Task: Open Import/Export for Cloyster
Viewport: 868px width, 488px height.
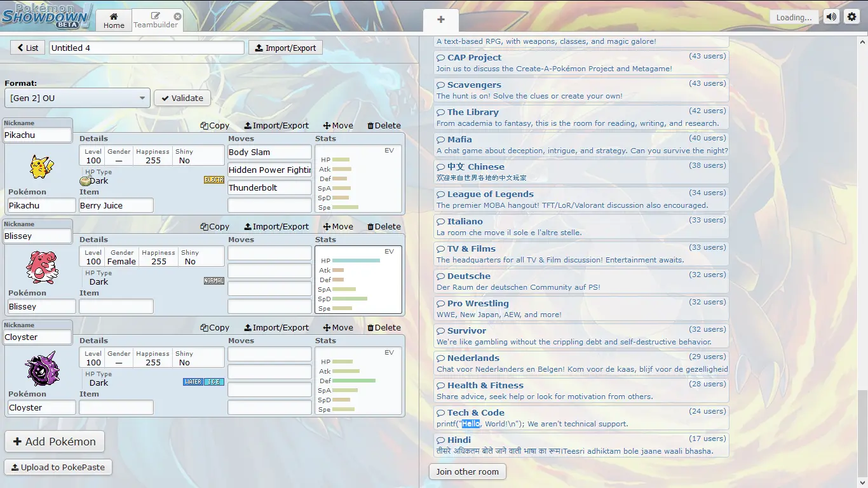Action: pyautogui.click(x=276, y=328)
